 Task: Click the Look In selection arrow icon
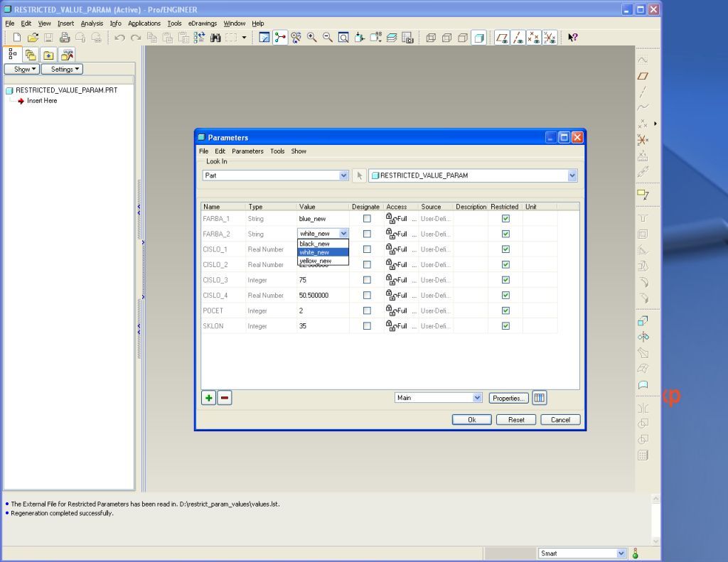(359, 175)
